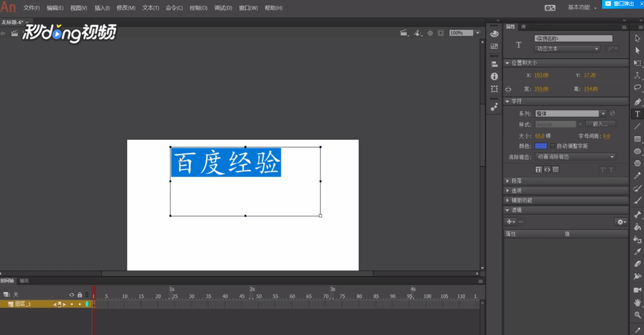Select the Oval tool
The width and height of the screenshot is (644, 335).
click(637, 151)
